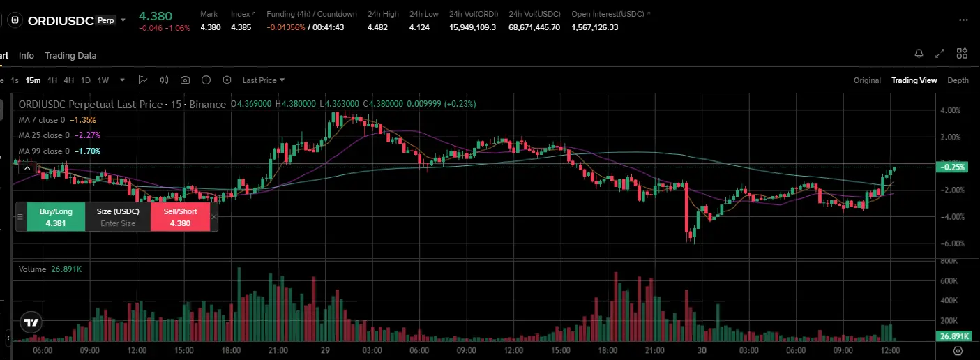
Task: Click the Perp label badge
Action: point(105,20)
